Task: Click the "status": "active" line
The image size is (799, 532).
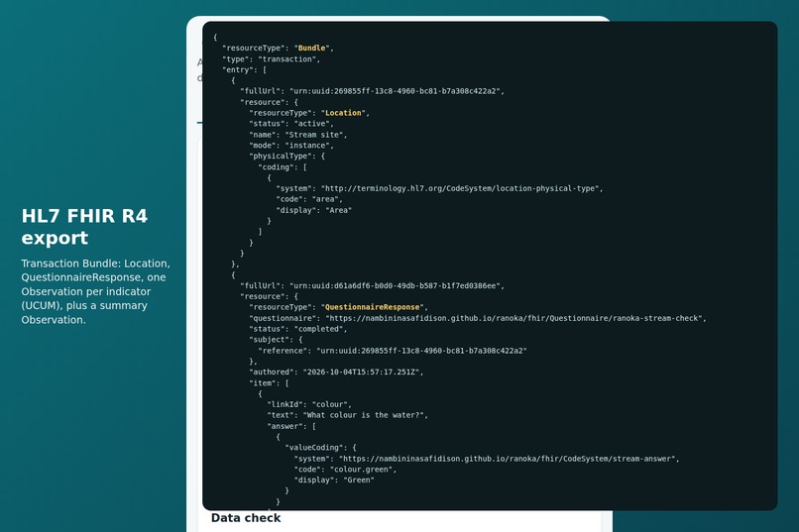Action: 291,124
